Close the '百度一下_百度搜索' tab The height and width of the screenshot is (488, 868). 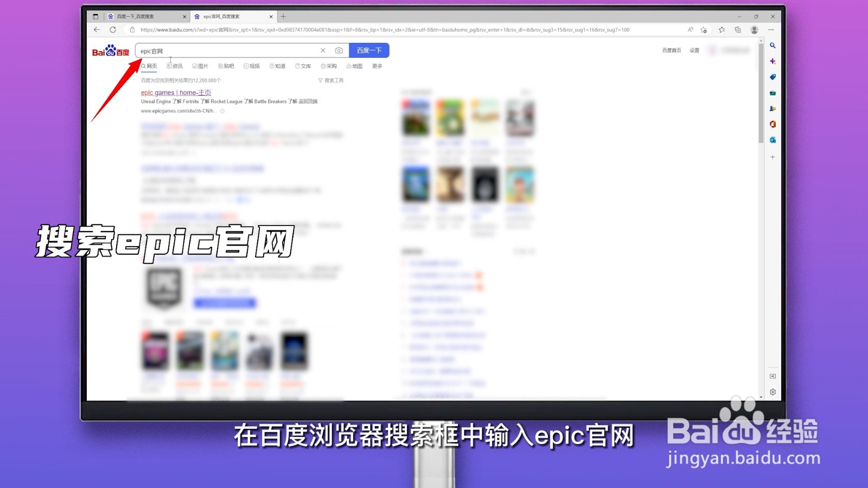click(184, 17)
